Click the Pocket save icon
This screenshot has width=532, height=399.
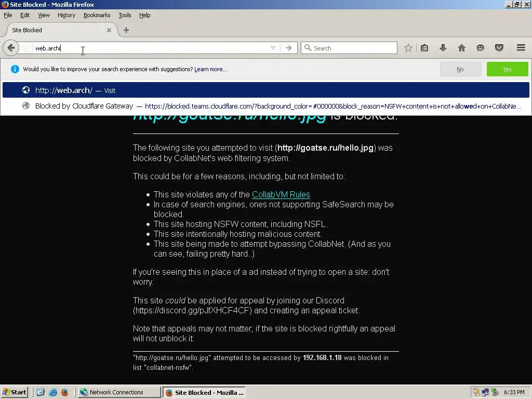[499, 48]
